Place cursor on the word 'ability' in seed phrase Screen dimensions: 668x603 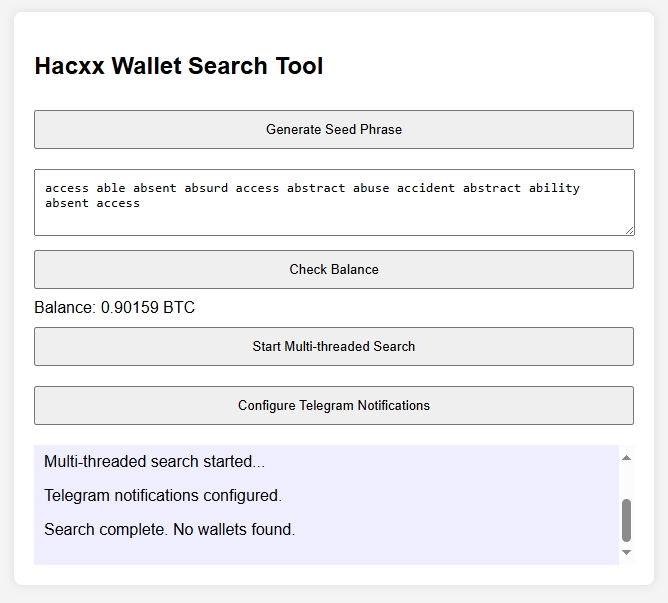pyautogui.click(x=554, y=188)
